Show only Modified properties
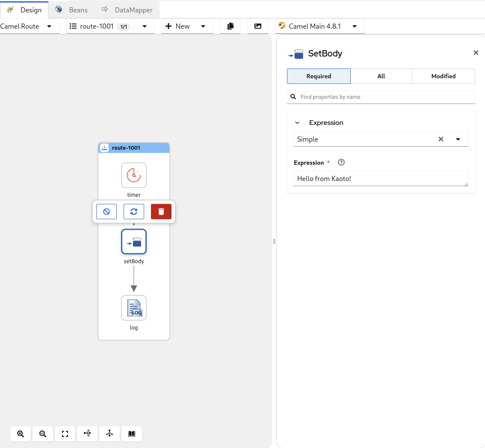 (x=443, y=76)
